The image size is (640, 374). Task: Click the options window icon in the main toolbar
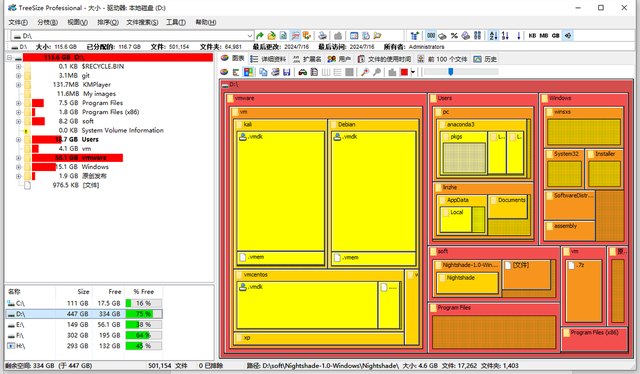[x=354, y=36]
